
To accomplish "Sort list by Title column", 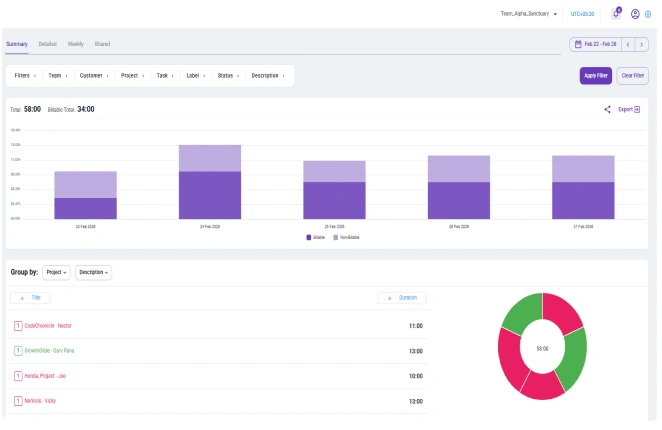I will 30,298.
